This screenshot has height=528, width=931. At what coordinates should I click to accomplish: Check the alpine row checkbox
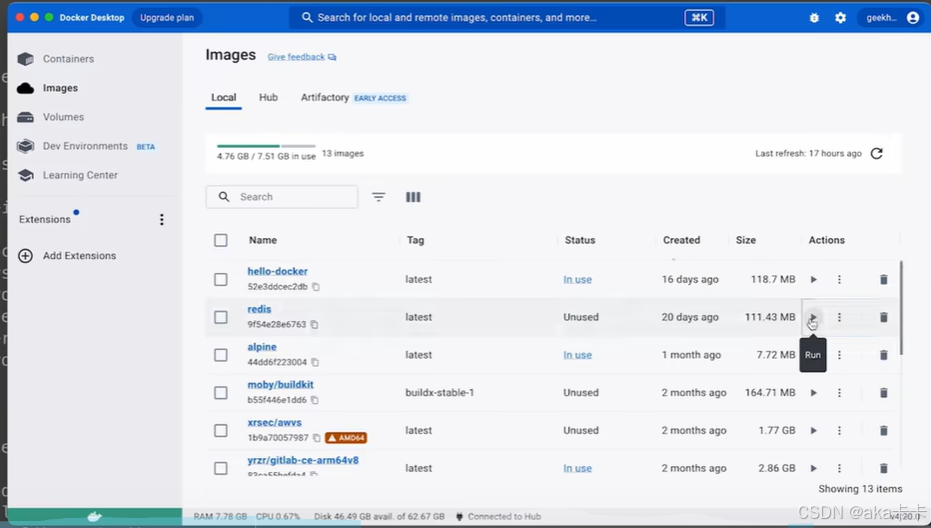click(x=221, y=355)
